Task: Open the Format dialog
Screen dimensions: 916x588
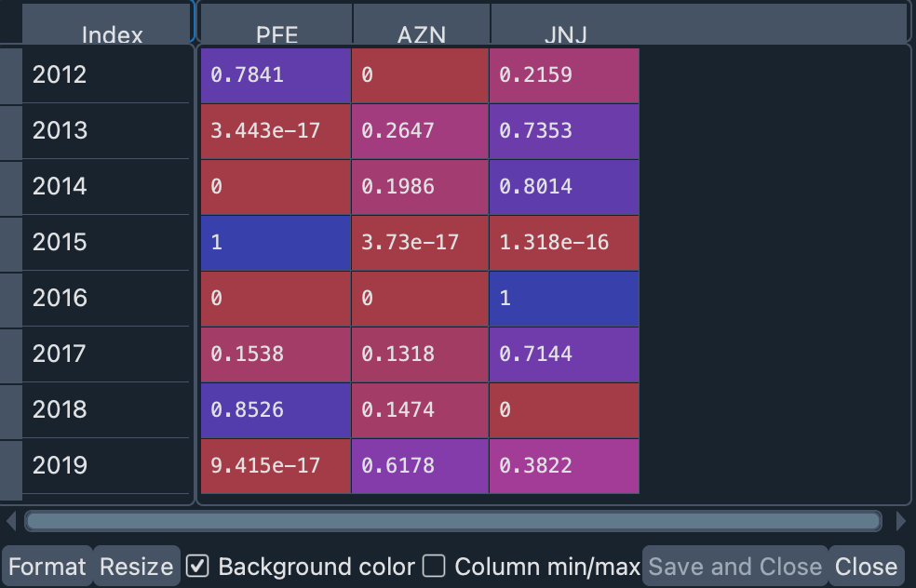Action: coord(47,566)
